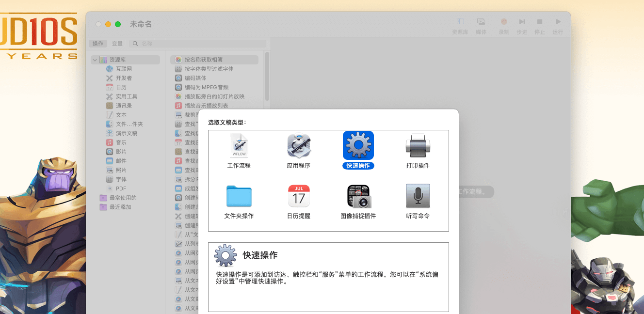
Task: Select the 文件夹操作 folder icon
Action: pos(239,196)
